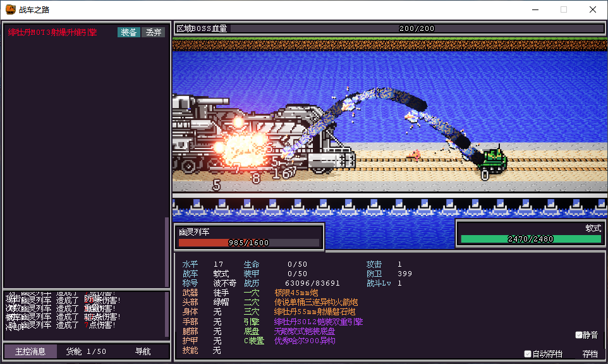Click the inventory list vertical scrollbar
Image resolution: width=608 pixels, height=364 pixels.
click(167, 253)
